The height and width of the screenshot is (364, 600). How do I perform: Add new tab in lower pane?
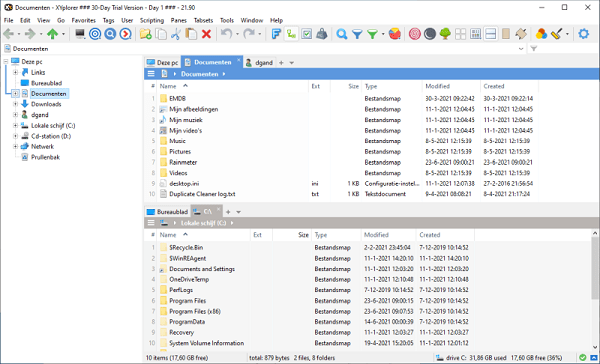point(228,212)
